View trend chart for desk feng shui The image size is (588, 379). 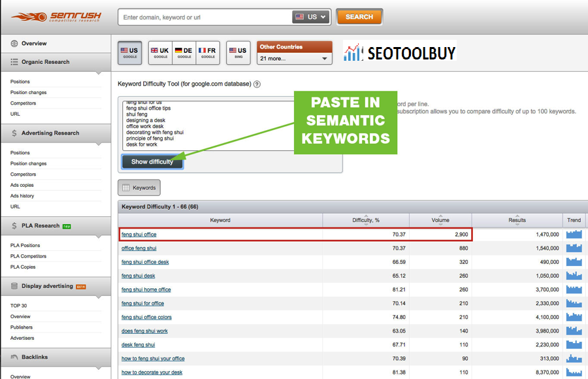(x=574, y=344)
